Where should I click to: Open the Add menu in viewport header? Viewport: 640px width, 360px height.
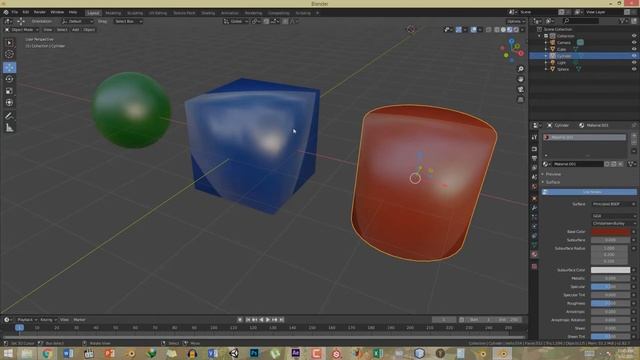pos(76,30)
